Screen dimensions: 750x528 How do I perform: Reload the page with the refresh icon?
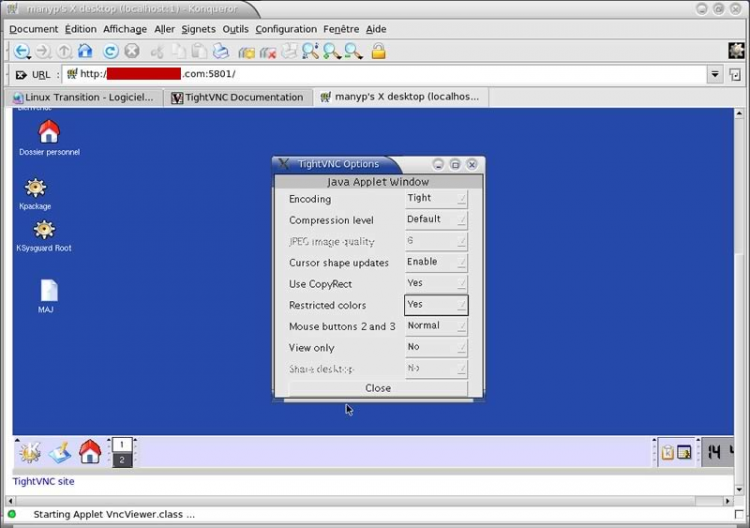pyautogui.click(x=111, y=51)
